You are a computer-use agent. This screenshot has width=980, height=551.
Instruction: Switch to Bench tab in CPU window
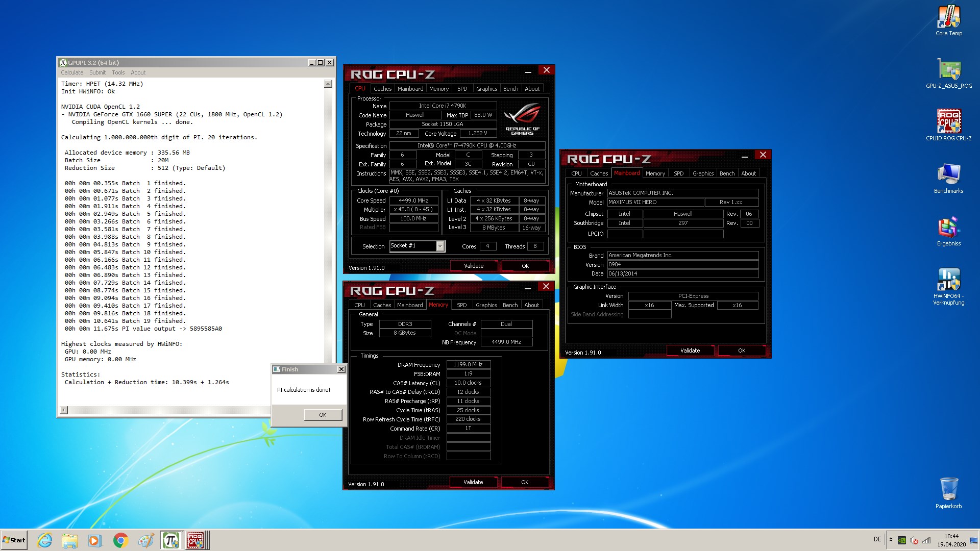click(510, 89)
